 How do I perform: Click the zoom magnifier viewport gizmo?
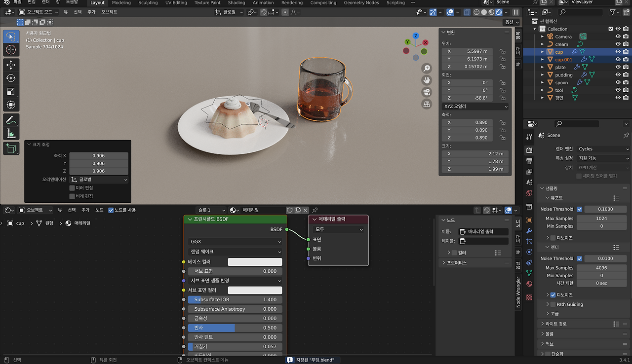[427, 68]
